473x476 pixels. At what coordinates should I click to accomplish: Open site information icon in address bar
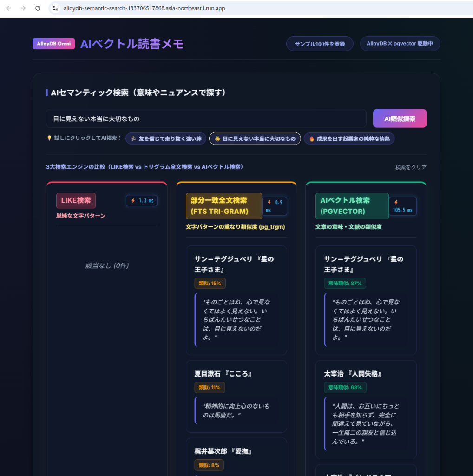click(55, 8)
